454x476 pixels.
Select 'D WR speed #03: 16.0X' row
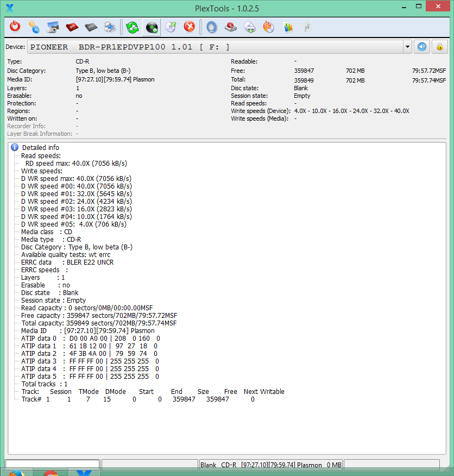[x=77, y=209]
